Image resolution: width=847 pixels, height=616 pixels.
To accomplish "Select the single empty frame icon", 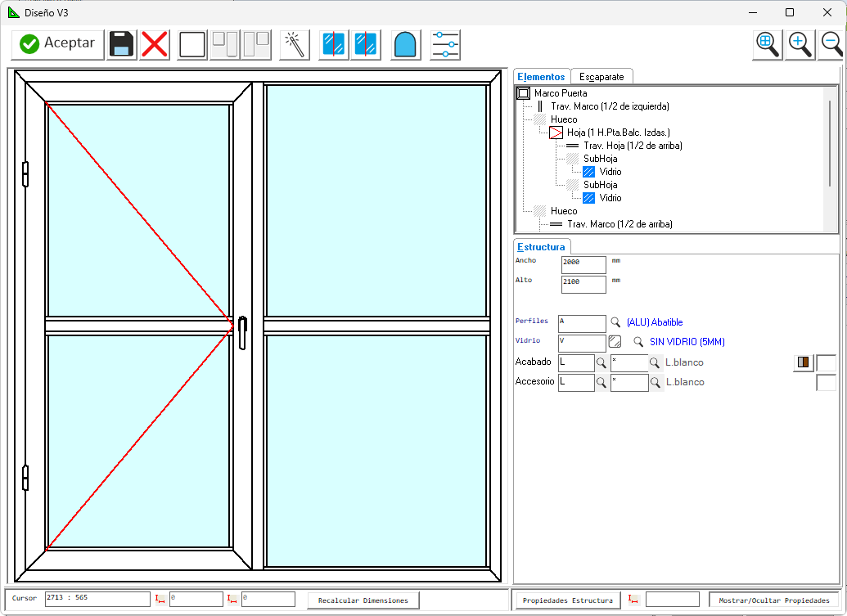I will (x=192, y=44).
